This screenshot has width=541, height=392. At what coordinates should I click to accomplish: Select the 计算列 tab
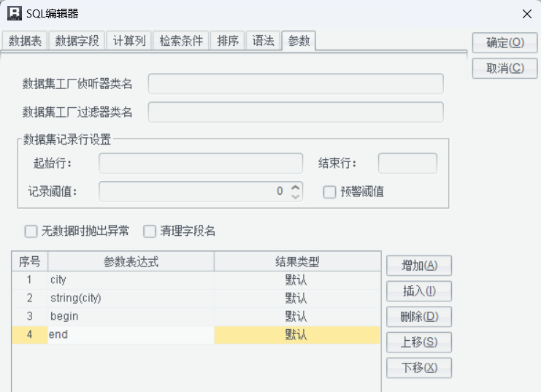coord(129,41)
